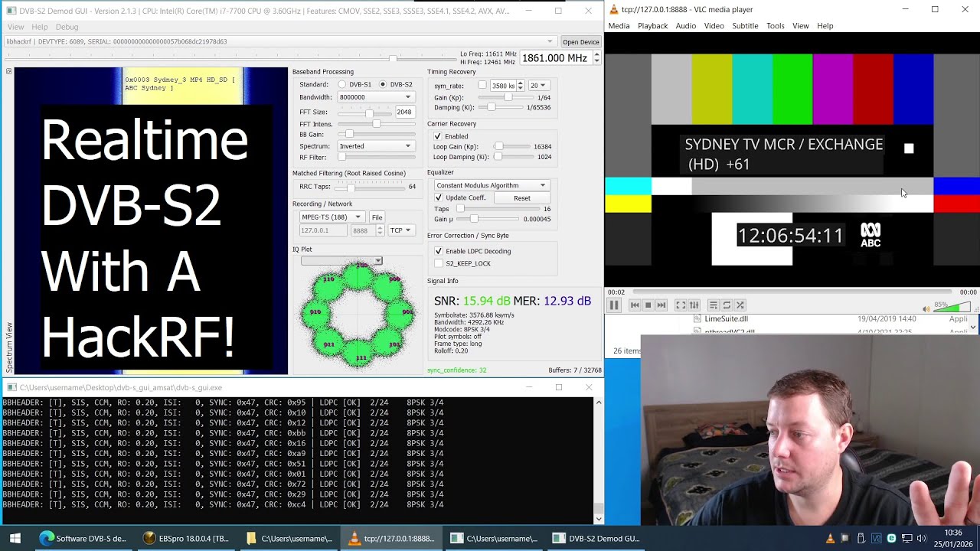Open VLC extended settings equalizer icon
Screen dimensions: 980x551
click(x=694, y=305)
